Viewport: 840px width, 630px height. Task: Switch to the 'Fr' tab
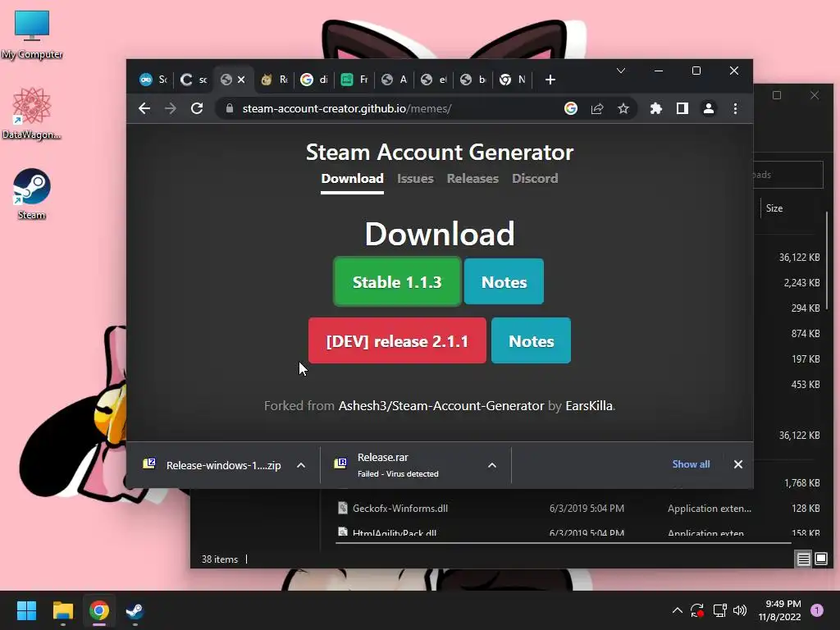(x=354, y=80)
